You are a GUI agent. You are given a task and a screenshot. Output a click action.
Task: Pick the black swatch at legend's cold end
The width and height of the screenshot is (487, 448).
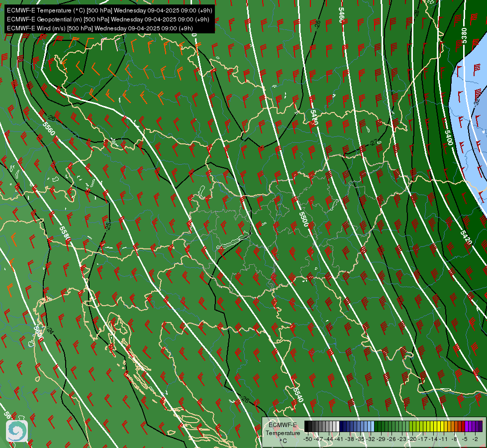[x=306, y=427]
